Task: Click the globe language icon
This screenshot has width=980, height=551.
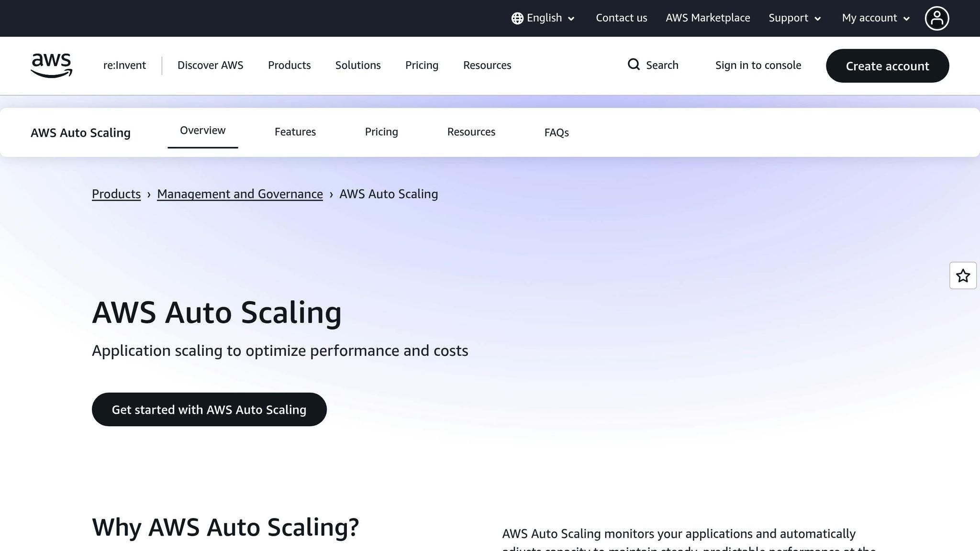Action: tap(517, 18)
